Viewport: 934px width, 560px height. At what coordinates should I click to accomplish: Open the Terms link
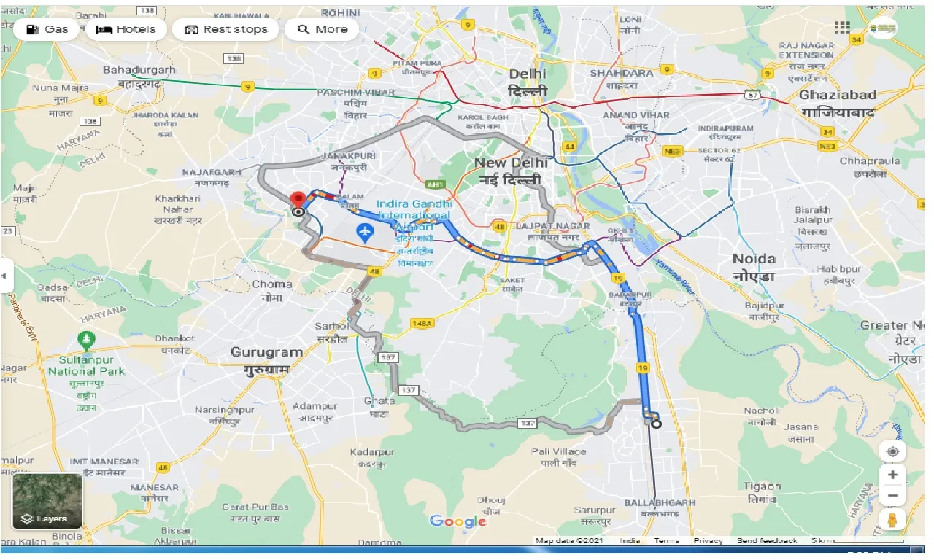(666, 540)
